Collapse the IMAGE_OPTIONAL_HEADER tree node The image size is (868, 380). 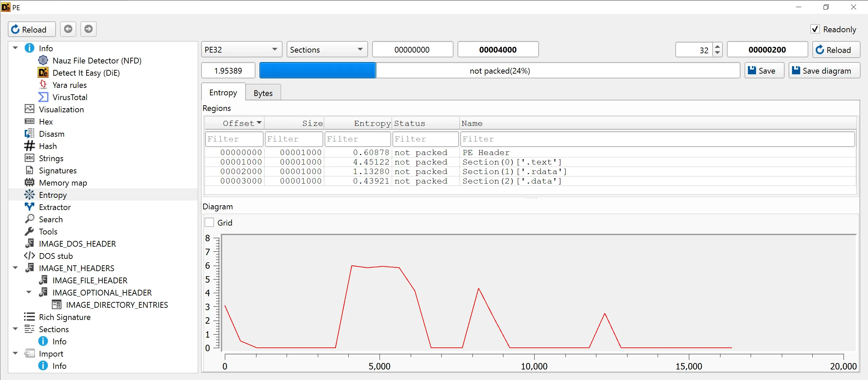[x=29, y=292]
